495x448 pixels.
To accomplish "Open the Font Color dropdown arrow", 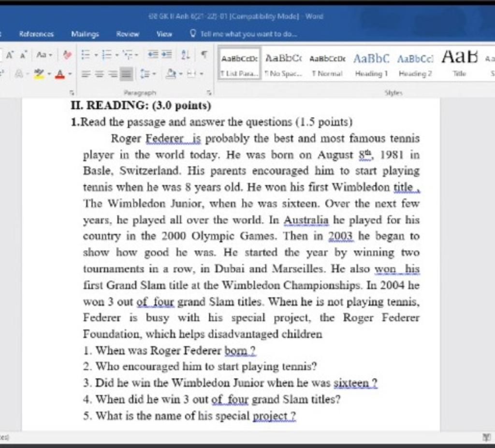I will [x=70, y=74].
